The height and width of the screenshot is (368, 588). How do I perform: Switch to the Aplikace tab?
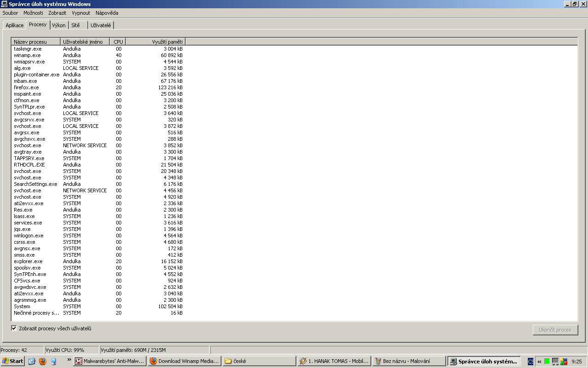click(15, 25)
